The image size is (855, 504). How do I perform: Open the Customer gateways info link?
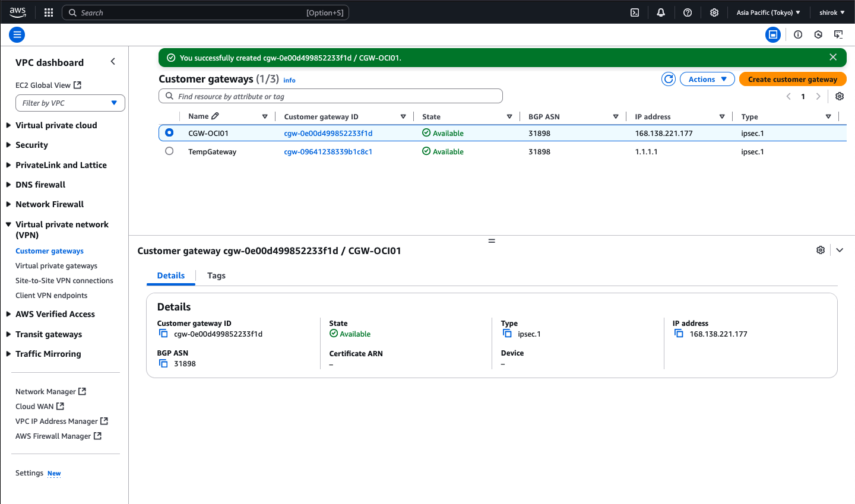point(289,80)
